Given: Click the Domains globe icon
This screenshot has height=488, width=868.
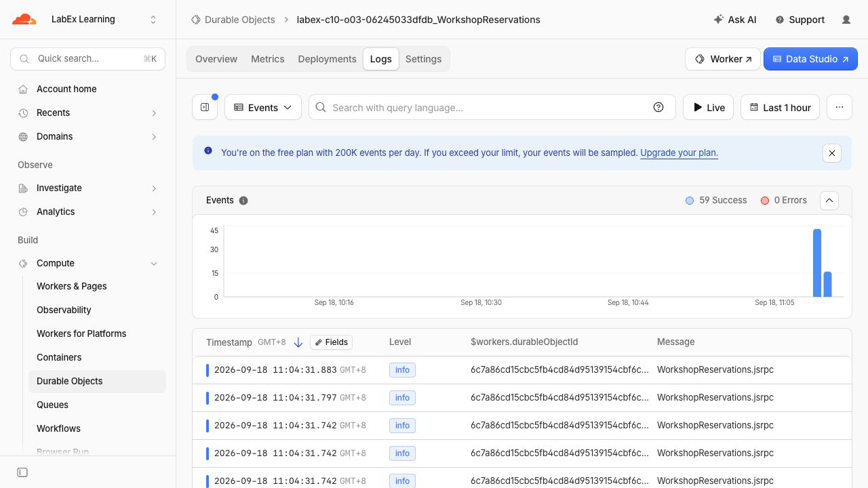Looking at the screenshot, I should click(x=23, y=136).
